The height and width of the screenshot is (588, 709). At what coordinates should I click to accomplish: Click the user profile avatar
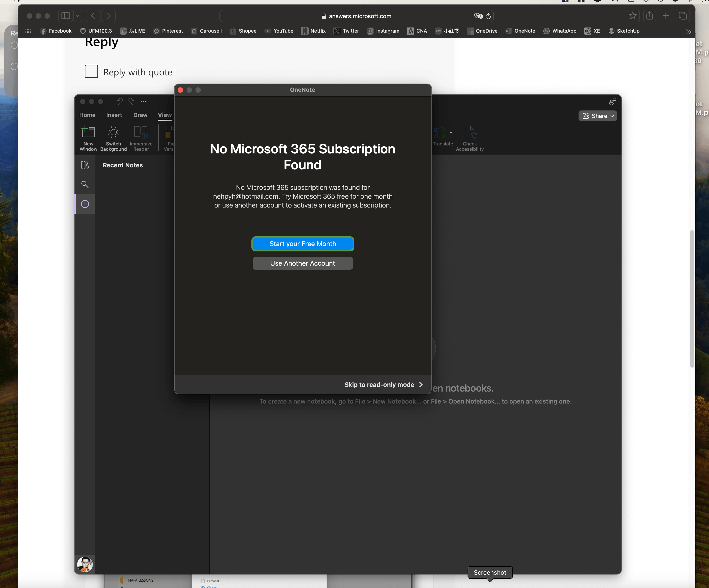tap(85, 564)
